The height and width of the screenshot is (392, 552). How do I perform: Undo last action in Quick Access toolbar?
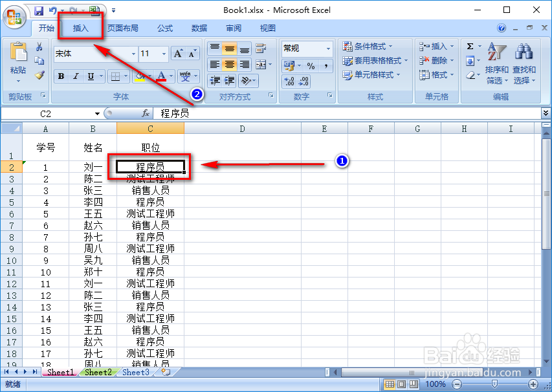click(53, 10)
